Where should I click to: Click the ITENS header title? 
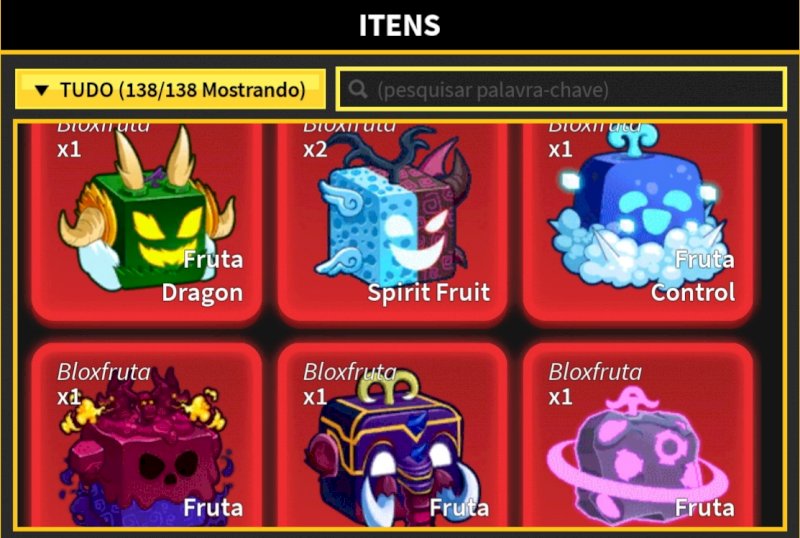pos(399,25)
